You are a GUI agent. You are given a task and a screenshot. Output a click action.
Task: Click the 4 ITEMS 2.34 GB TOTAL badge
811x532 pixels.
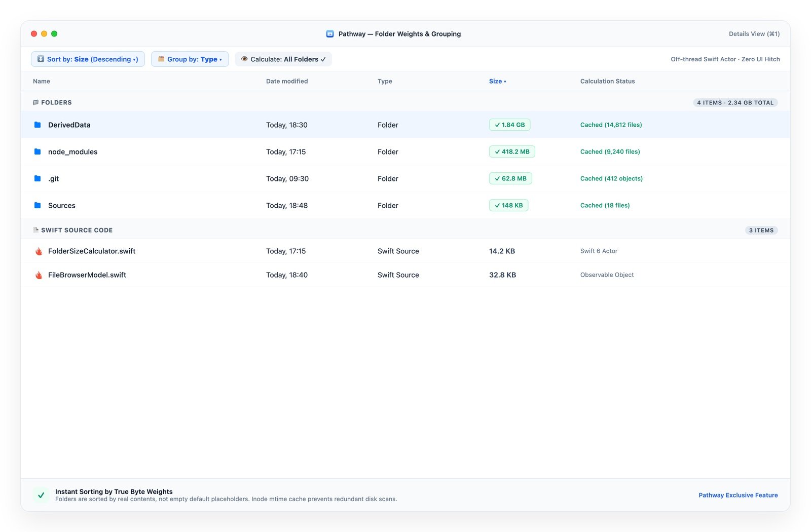pyautogui.click(x=735, y=102)
